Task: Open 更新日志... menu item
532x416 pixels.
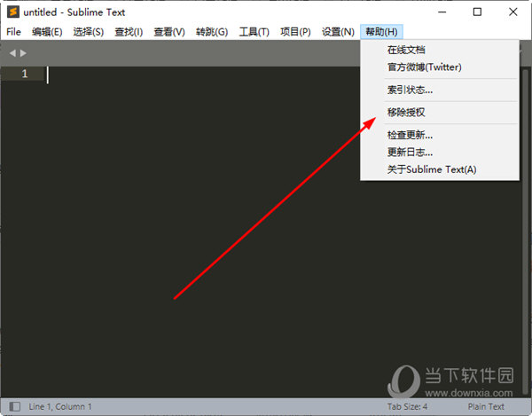Action: (440, 152)
